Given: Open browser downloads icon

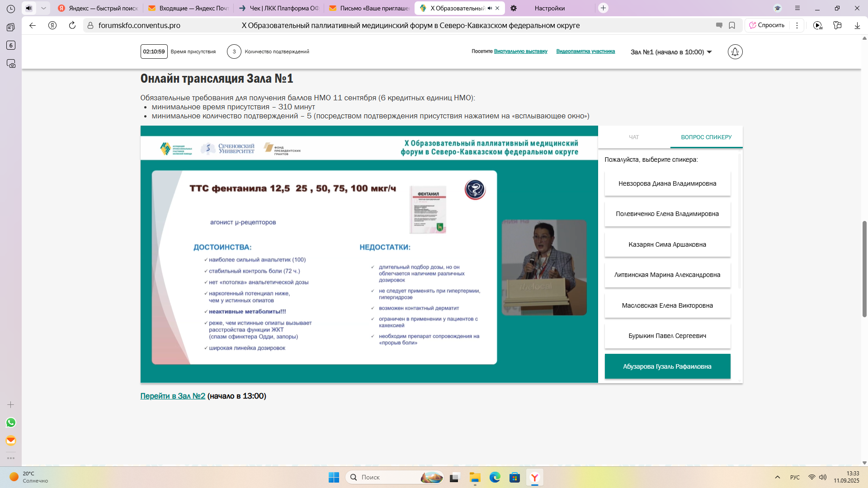Looking at the screenshot, I should pyautogui.click(x=857, y=25).
